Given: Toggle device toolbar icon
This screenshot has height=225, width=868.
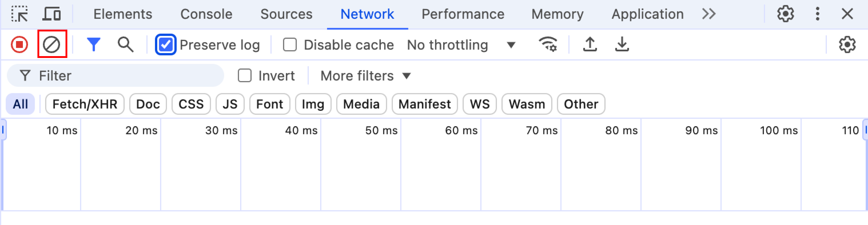Looking at the screenshot, I should tap(51, 14).
